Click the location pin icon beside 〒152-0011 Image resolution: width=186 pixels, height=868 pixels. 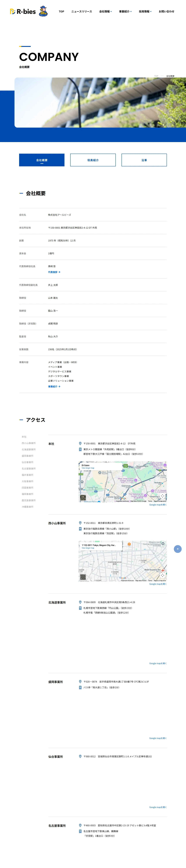pos(80,523)
